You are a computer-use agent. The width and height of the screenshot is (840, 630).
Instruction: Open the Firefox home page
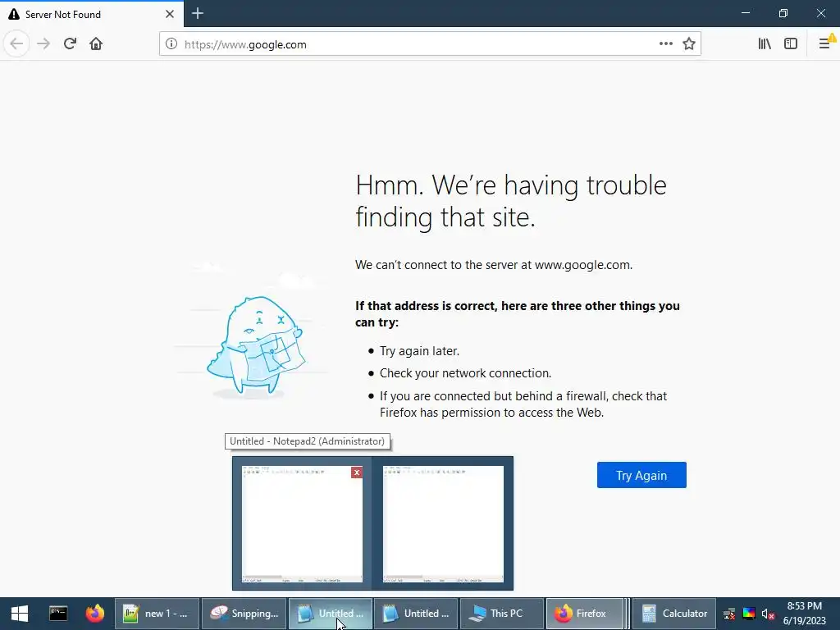pos(96,43)
